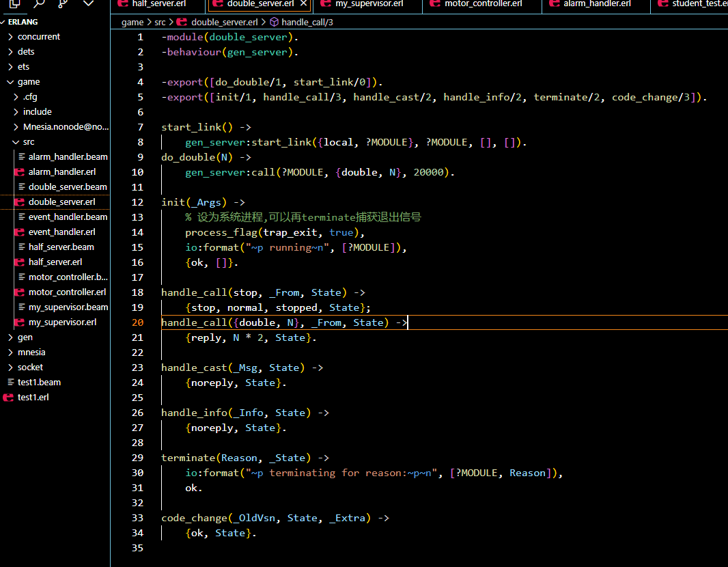Click the Erlang icon on motor_controller.erl tab

coord(435,3)
